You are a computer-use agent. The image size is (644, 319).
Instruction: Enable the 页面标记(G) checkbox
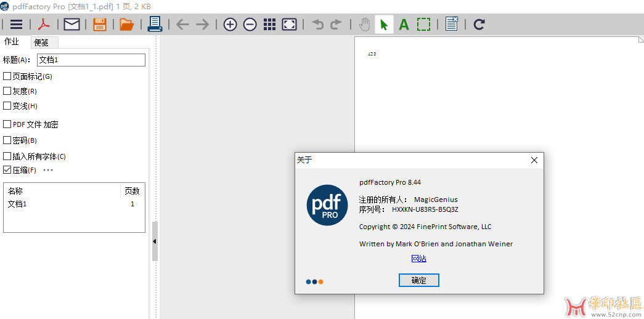tap(7, 76)
